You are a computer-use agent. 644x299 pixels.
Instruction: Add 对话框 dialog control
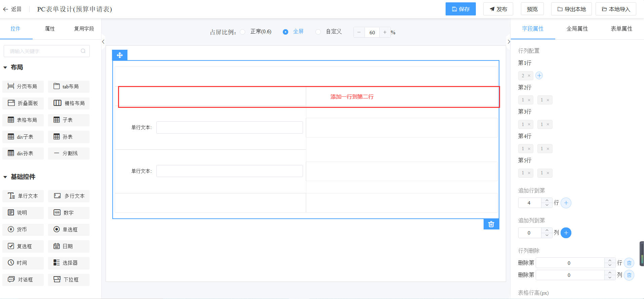[23, 280]
